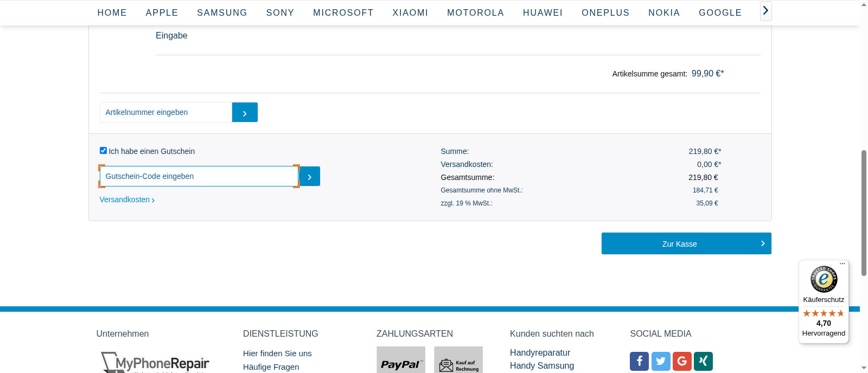Submit voucher code with arrow button
The height and width of the screenshot is (373, 868).
[x=309, y=176]
